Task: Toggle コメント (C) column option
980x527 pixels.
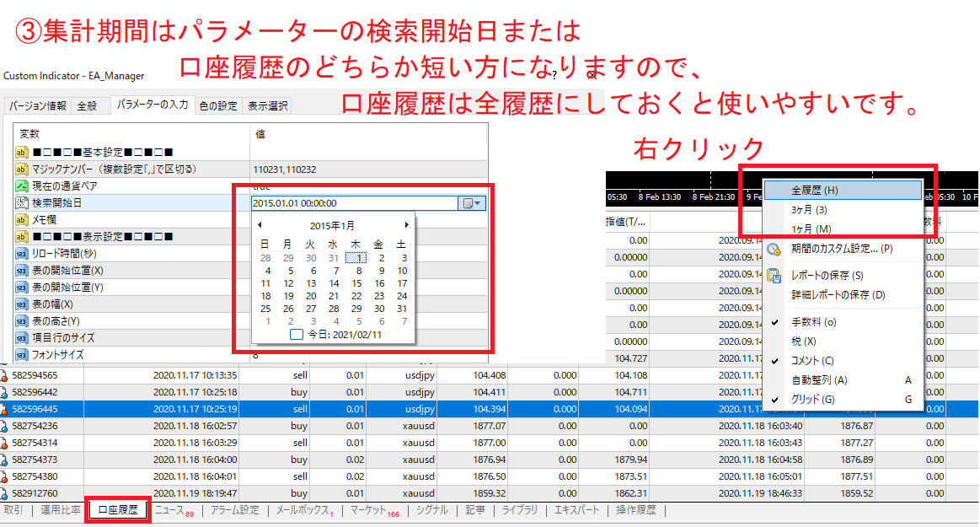Action: coord(843,361)
